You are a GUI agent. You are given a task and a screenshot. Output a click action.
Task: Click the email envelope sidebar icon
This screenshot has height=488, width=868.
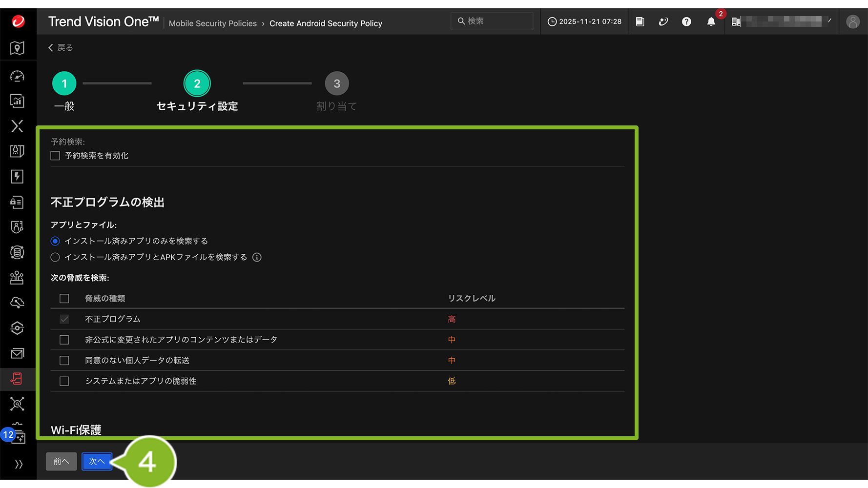click(17, 353)
